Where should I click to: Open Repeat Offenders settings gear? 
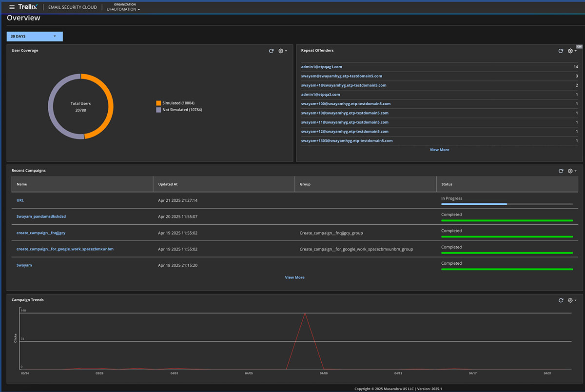click(x=571, y=51)
